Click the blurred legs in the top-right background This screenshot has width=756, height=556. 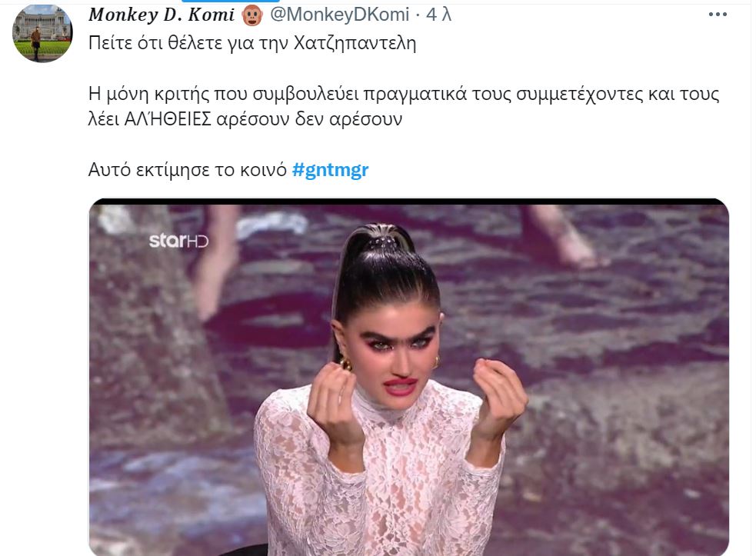point(564,236)
